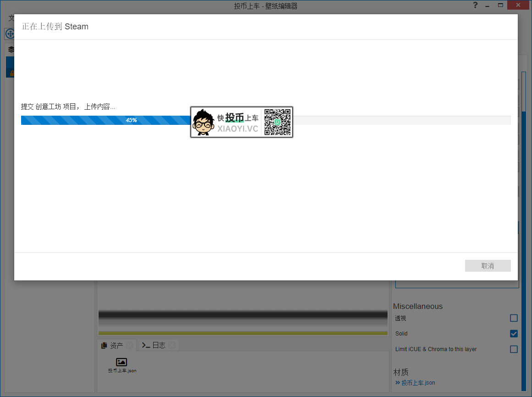Cancel the Steam upload
This screenshot has width=532, height=397.
click(x=488, y=266)
